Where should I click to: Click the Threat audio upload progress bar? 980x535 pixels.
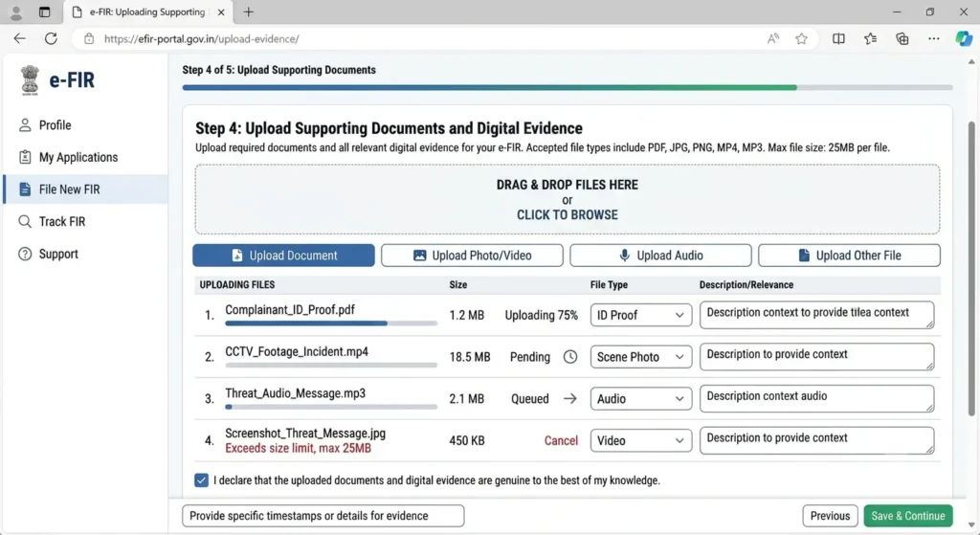coord(331,407)
